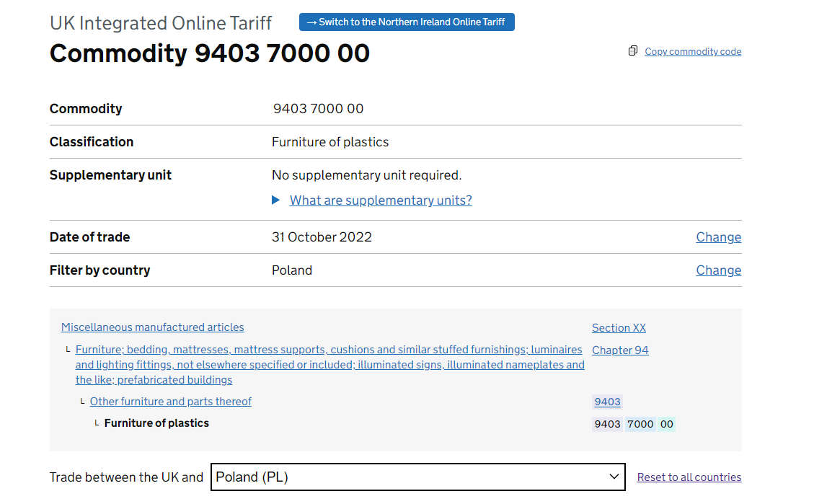Click the chevron arrow in the country selector
This screenshot has width=814, height=504.
(614, 477)
